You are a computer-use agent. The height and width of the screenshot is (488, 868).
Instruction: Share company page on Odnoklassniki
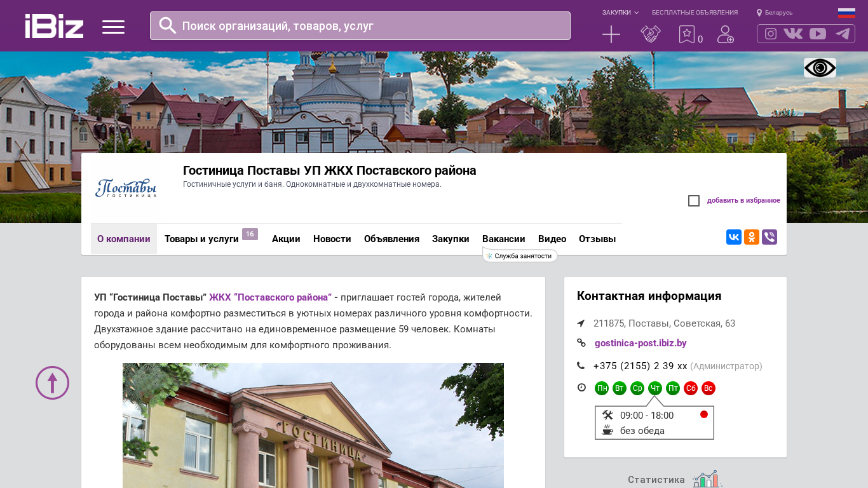pyautogui.click(x=752, y=237)
